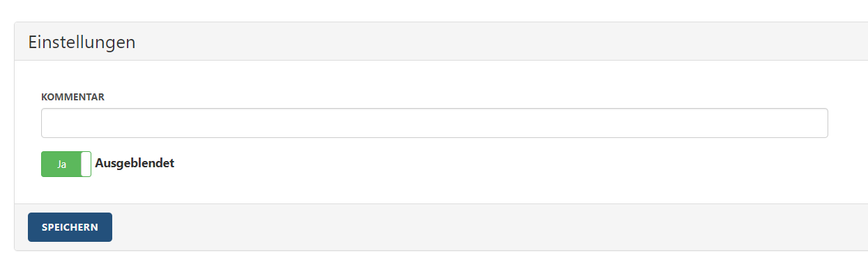Viewport: 868px width, 269px height.
Task: Click the SPEICHERN button
Action: (70, 227)
